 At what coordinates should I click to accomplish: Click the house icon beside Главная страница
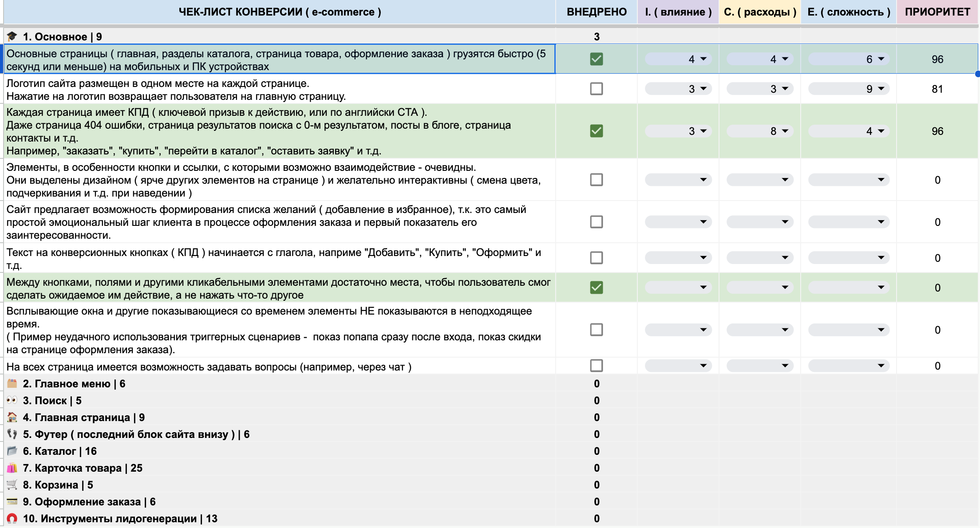click(12, 417)
